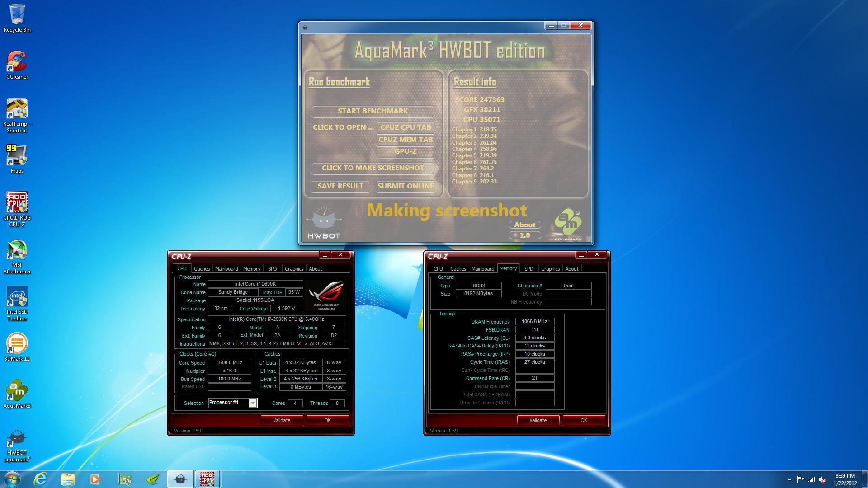The image size is (868, 488).
Task: Click the Show Desktop strip at taskbar end
Action: click(x=865, y=479)
